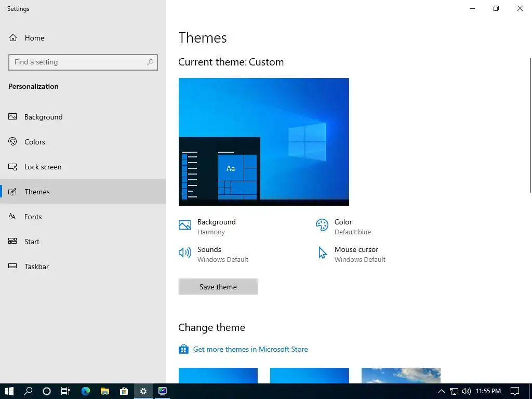Open the 11:55 PM clock
Viewport: 532px width, 399px height.
click(x=488, y=391)
